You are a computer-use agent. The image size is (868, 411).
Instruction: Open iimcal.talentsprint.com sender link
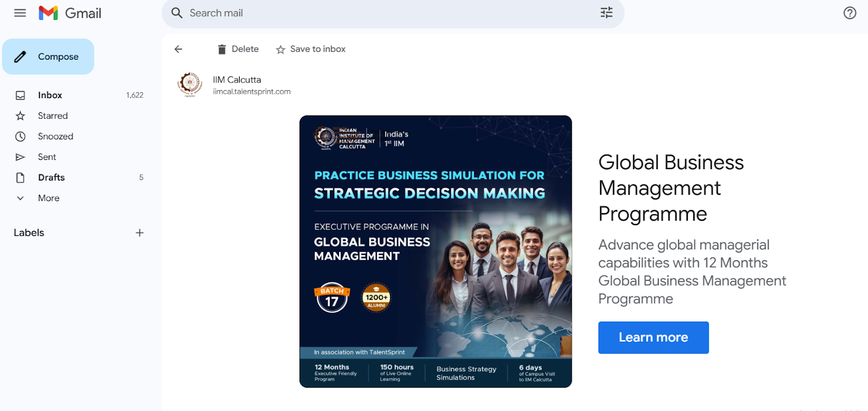252,92
